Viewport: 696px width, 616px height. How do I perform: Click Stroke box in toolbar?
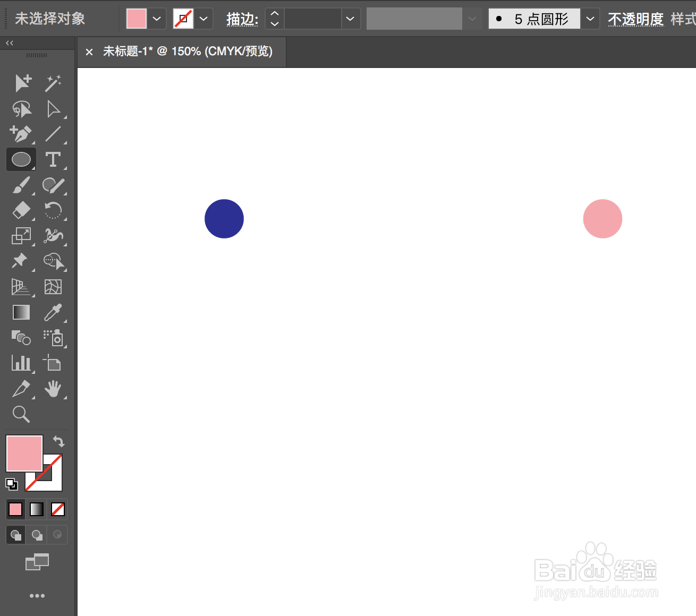coord(53,481)
